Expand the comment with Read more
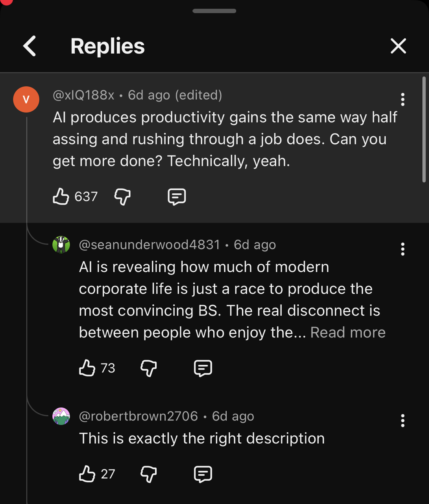The height and width of the screenshot is (504, 429). tap(348, 332)
